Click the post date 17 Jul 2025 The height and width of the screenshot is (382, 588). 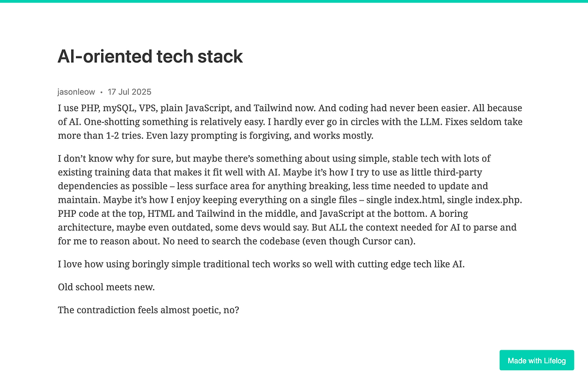tap(129, 92)
